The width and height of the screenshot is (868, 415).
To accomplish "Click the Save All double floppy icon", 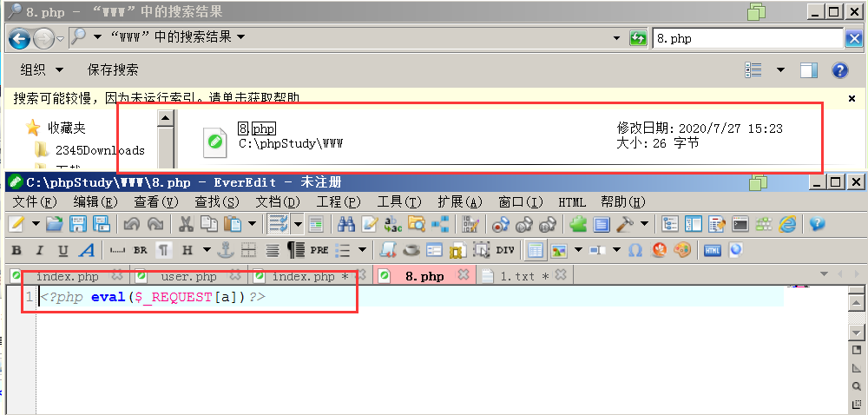I will 101,223.
